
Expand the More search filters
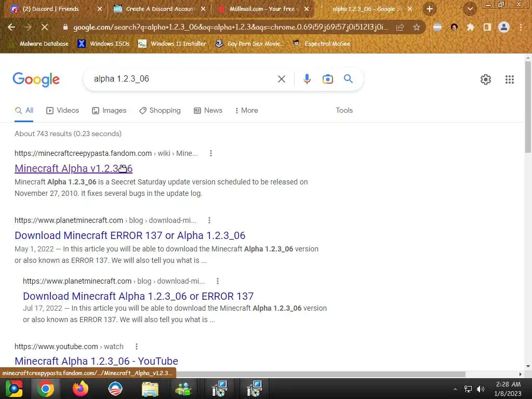(x=247, y=111)
